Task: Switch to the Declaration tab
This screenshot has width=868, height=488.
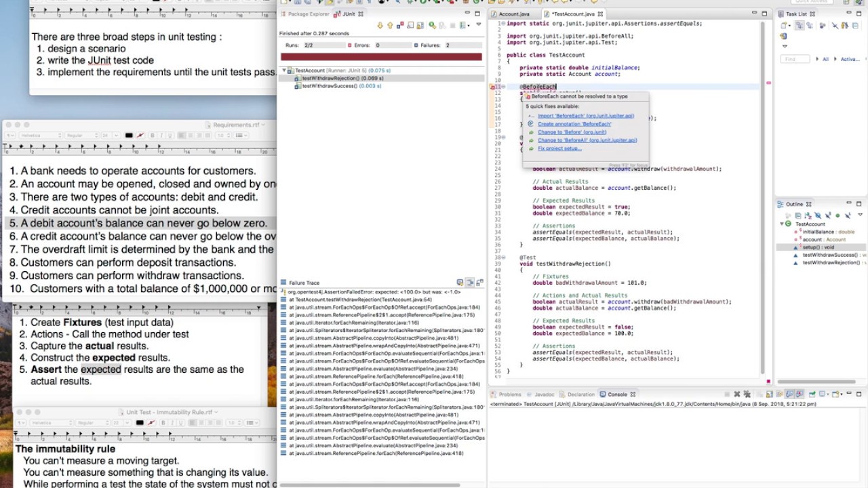Action: point(580,394)
